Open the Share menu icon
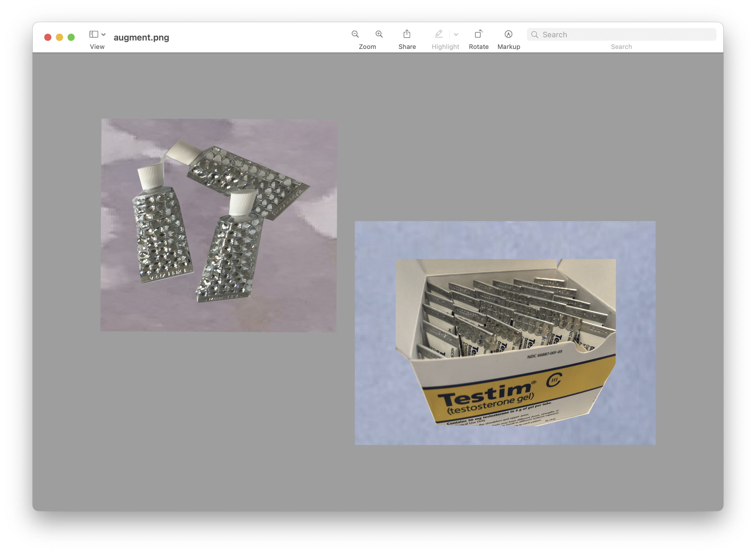This screenshot has height=554, width=756. (x=407, y=34)
